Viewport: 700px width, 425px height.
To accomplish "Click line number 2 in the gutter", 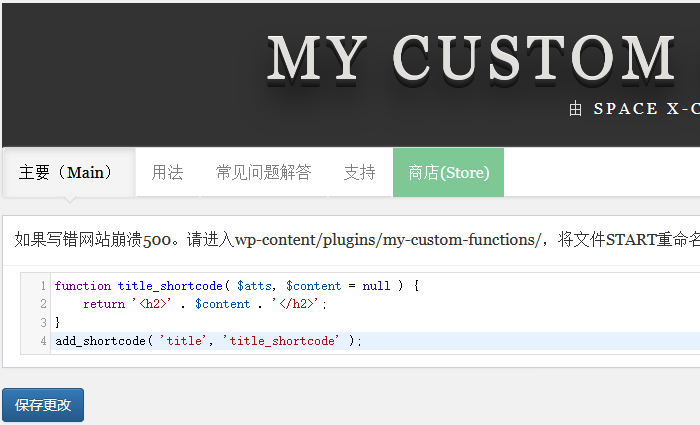I will (43, 304).
